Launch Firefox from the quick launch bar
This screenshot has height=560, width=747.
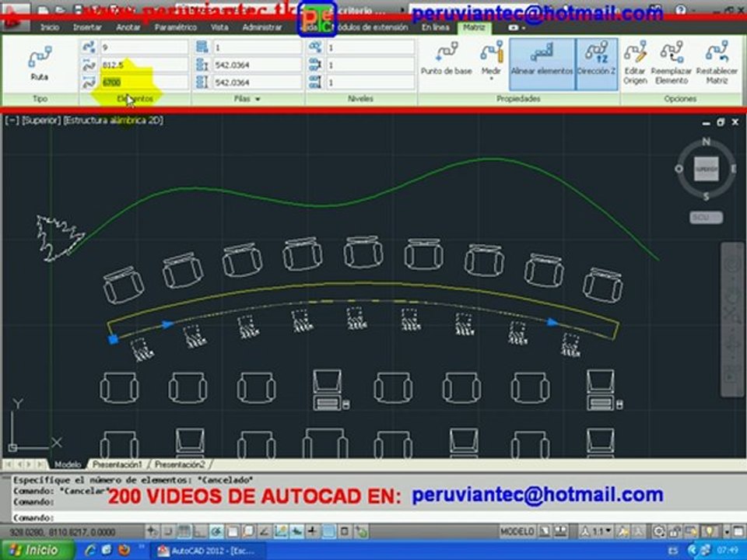pyautogui.click(x=124, y=550)
